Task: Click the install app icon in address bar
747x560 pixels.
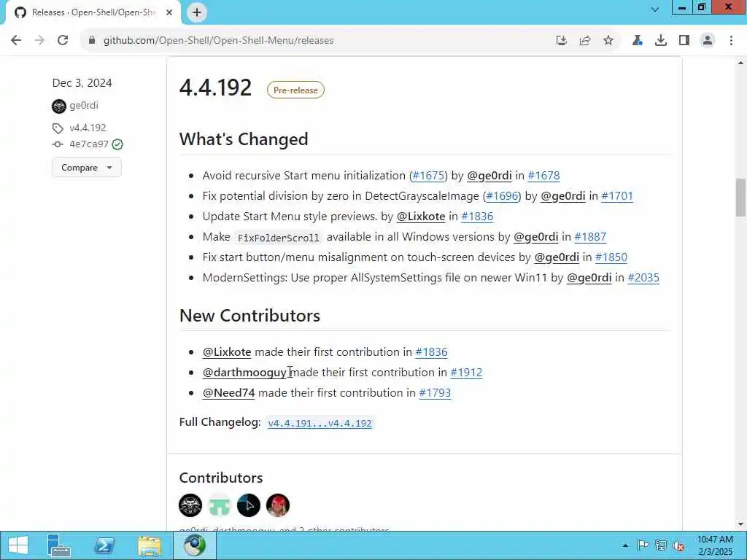Action: pos(562,41)
